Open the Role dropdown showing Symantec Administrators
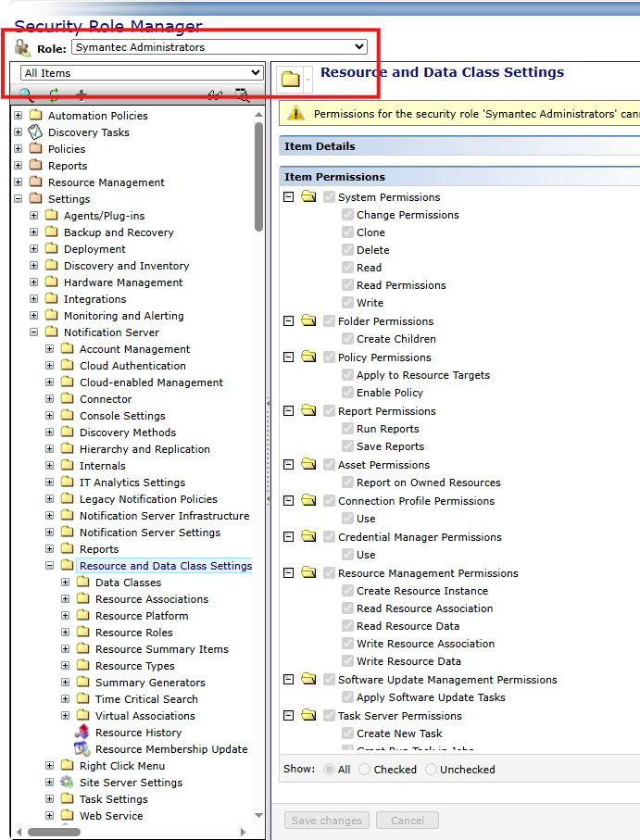Screen dimensions: 640x840 click(220, 47)
